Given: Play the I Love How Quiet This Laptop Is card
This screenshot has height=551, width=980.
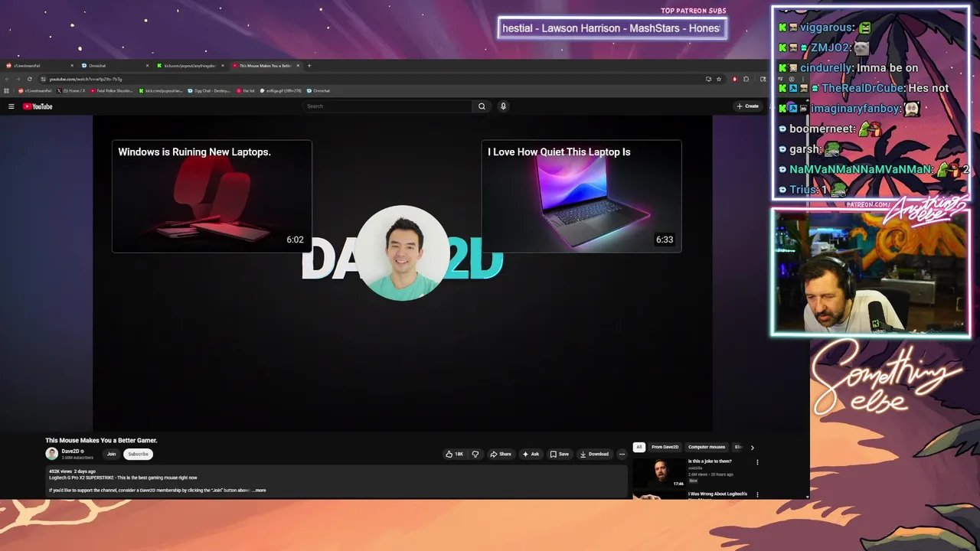Looking at the screenshot, I should point(581,196).
